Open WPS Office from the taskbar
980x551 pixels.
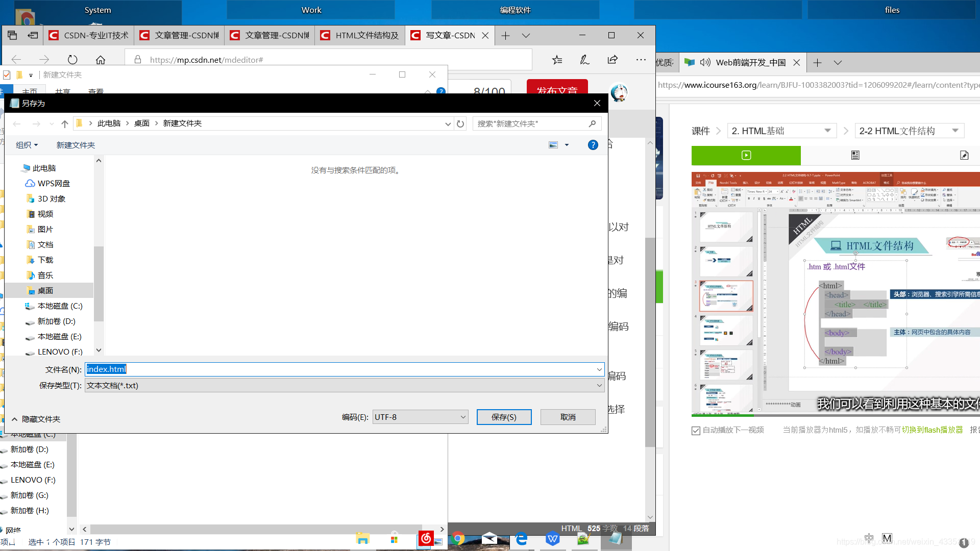click(552, 539)
